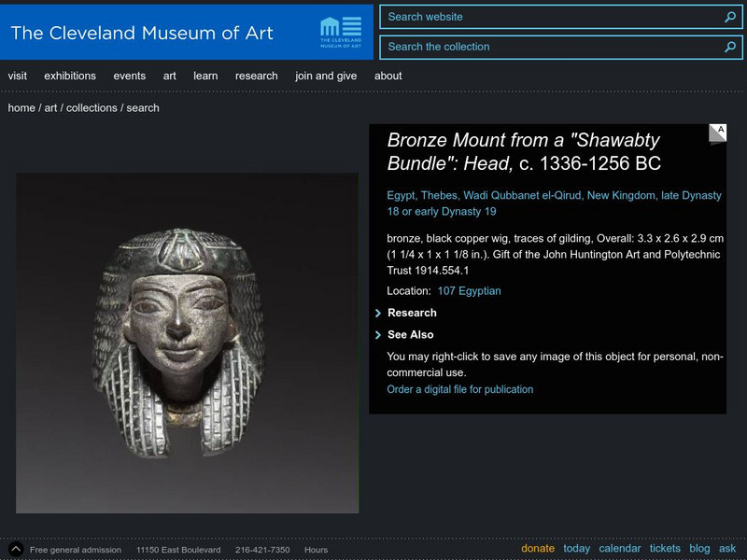
Task: Open the tickets footer link
Action: coord(665,549)
